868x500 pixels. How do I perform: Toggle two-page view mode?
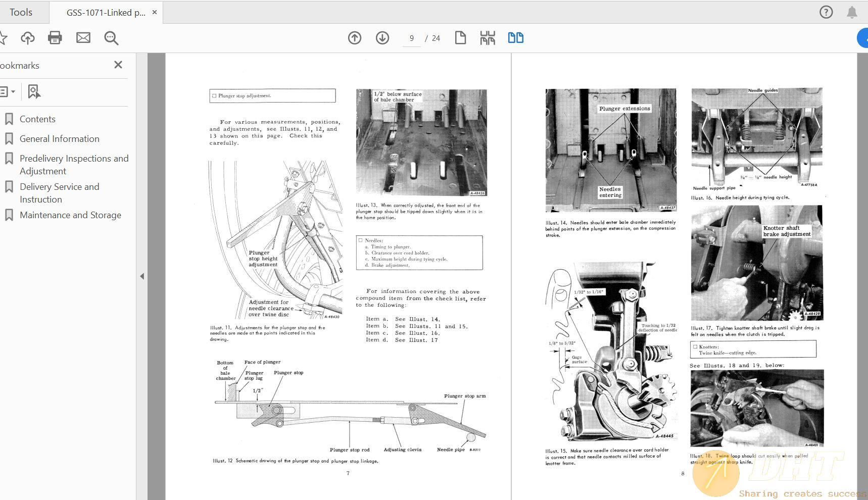click(x=515, y=38)
